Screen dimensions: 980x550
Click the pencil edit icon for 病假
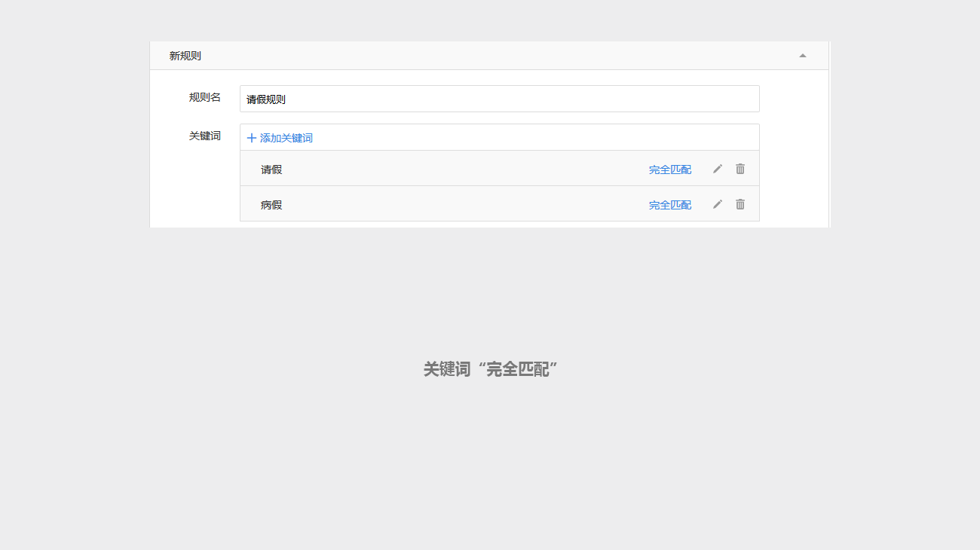tap(718, 204)
